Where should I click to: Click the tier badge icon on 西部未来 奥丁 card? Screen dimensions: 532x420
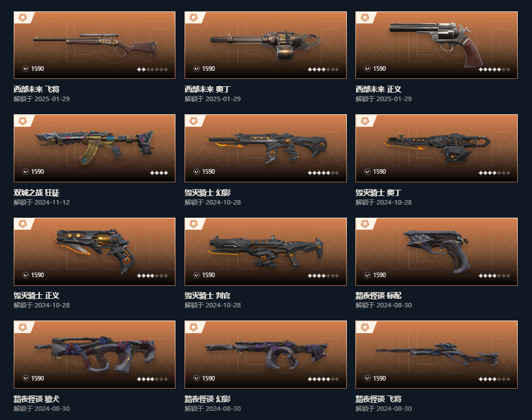(x=194, y=18)
